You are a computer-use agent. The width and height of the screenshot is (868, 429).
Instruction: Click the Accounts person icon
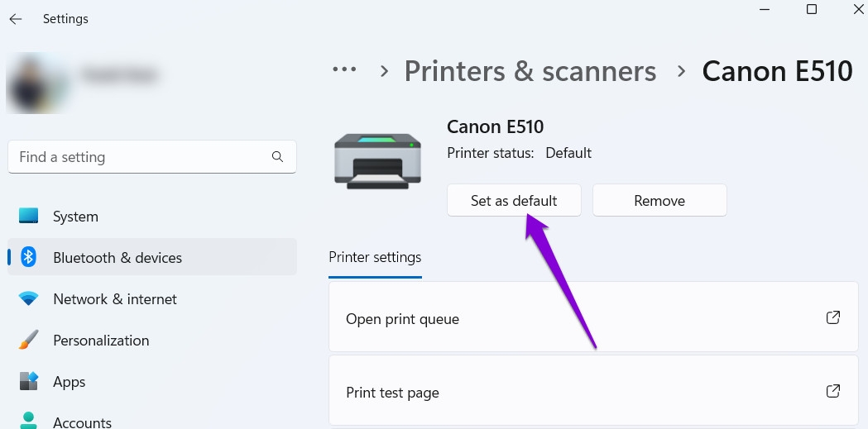(x=29, y=420)
